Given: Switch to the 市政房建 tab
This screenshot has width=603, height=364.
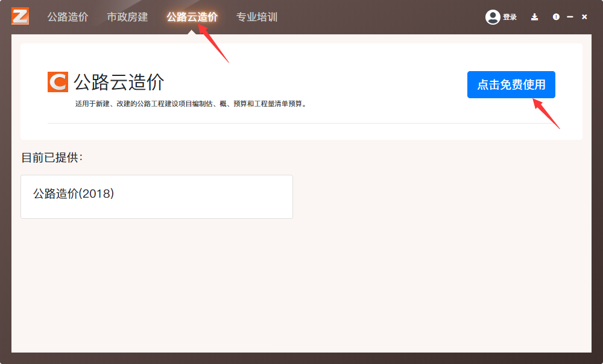Looking at the screenshot, I should click(x=127, y=17).
